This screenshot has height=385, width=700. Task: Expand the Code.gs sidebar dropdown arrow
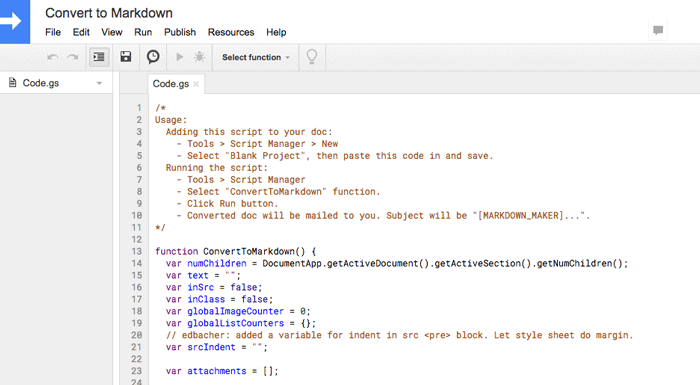(x=99, y=84)
